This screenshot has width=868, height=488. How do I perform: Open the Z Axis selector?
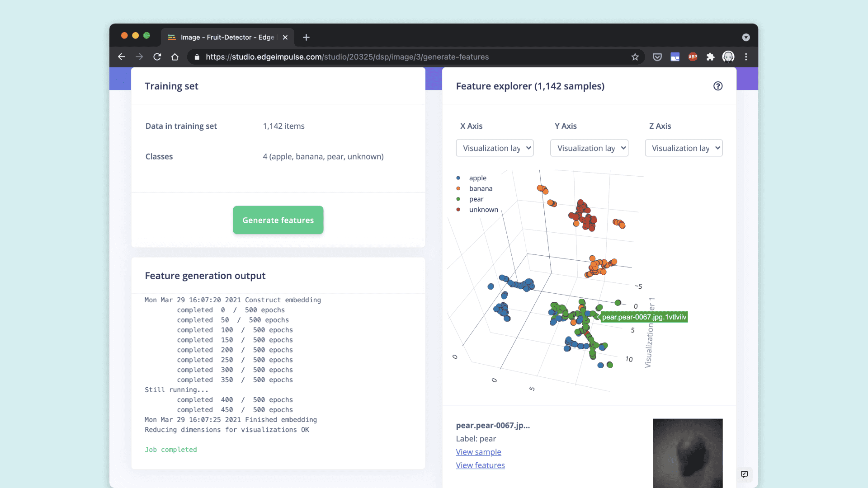pos(684,148)
